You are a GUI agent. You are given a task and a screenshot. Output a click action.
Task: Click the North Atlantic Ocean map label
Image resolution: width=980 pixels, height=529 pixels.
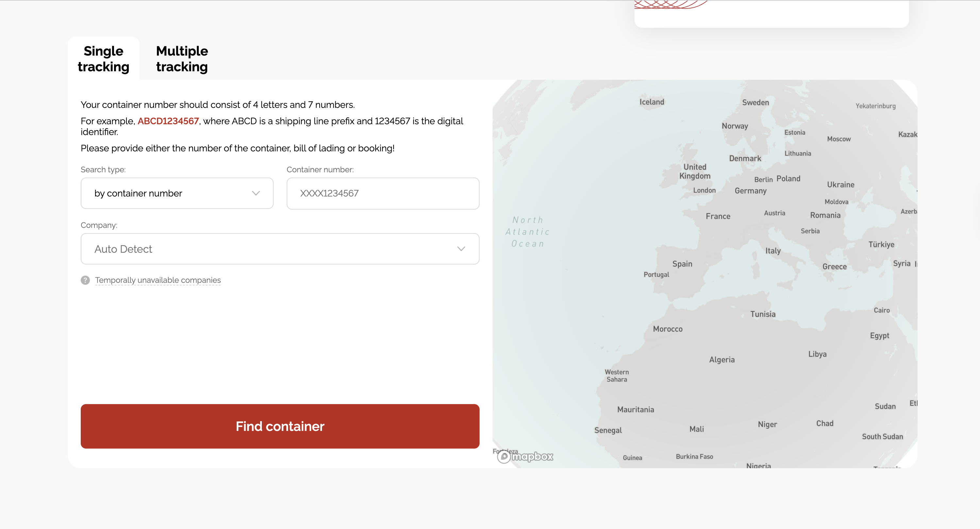(x=527, y=232)
